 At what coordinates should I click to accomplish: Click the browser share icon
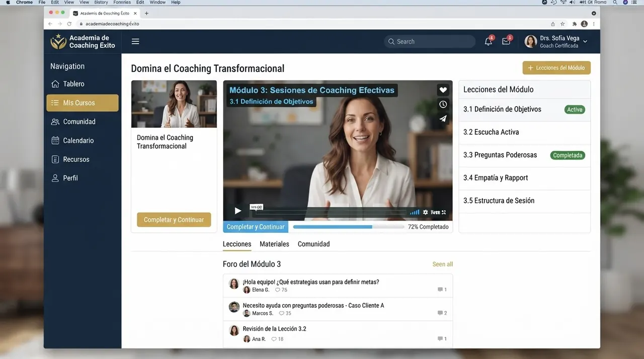click(x=553, y=24)
